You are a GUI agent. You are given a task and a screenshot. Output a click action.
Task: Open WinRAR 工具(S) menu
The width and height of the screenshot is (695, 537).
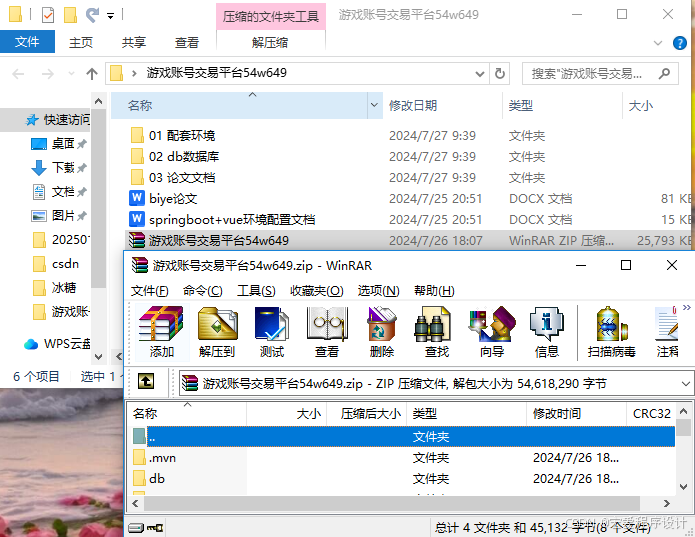point(256,291)
